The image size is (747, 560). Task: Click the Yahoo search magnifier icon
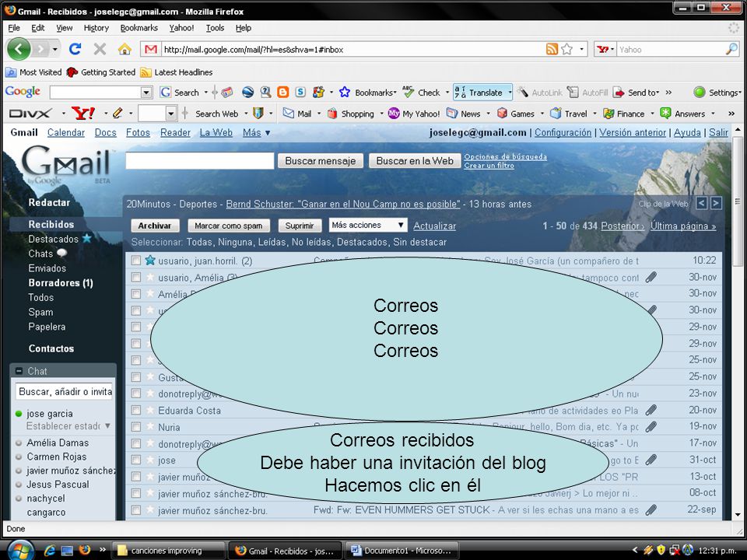(x=731, y=49)
